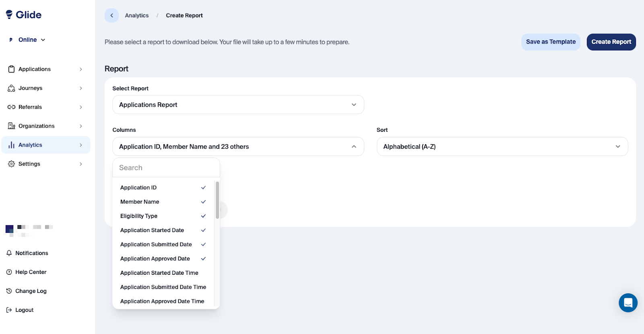The height and width of the screenshot is (334, 644).
Task: Click the Create Report button
Action: 611,42
